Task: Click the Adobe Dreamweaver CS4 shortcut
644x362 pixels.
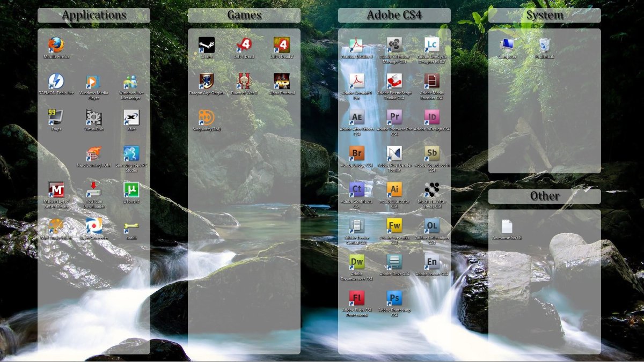Action: [357, 262]
